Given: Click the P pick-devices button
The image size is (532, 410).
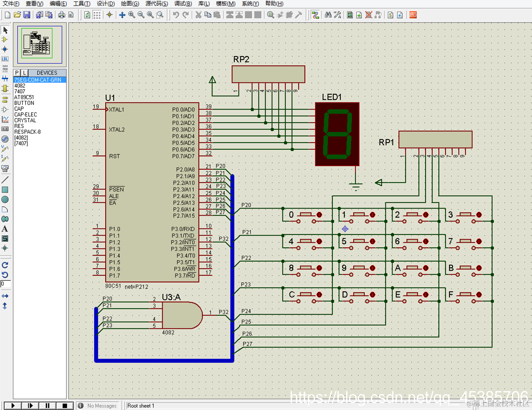Looking at the screenshot, I should [x=17, y=73].
